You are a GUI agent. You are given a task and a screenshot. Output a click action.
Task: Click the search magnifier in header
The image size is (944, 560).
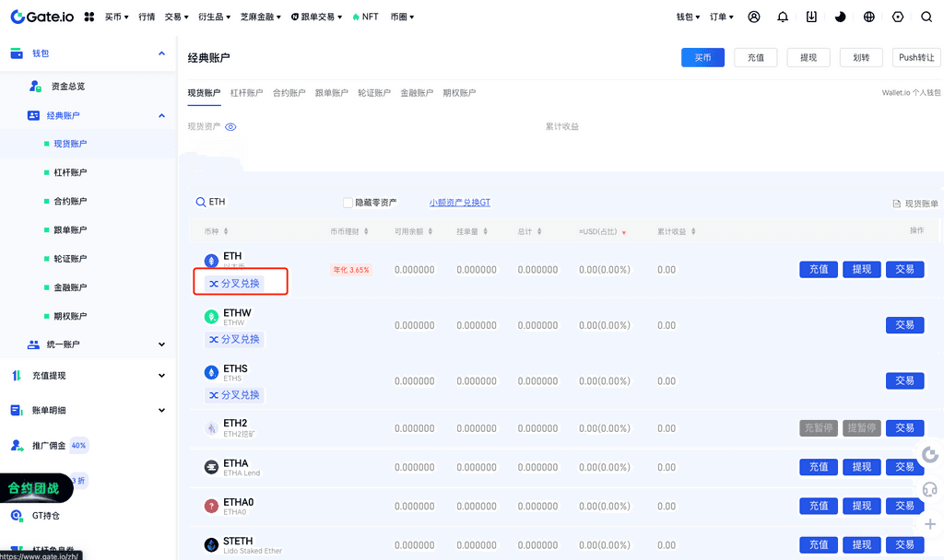point(926,17)
